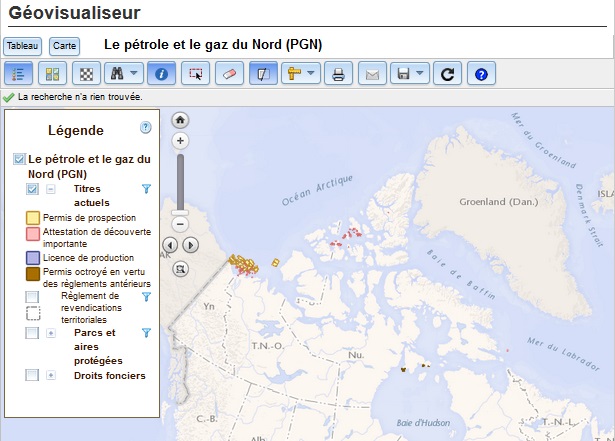Click the T.N.-O. territory map label
Viewport: 615px width, 441px height.
267,346
